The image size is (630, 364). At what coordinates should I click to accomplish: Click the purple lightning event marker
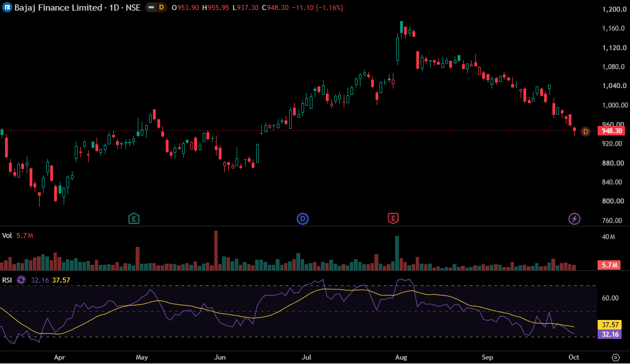(575, 219)
